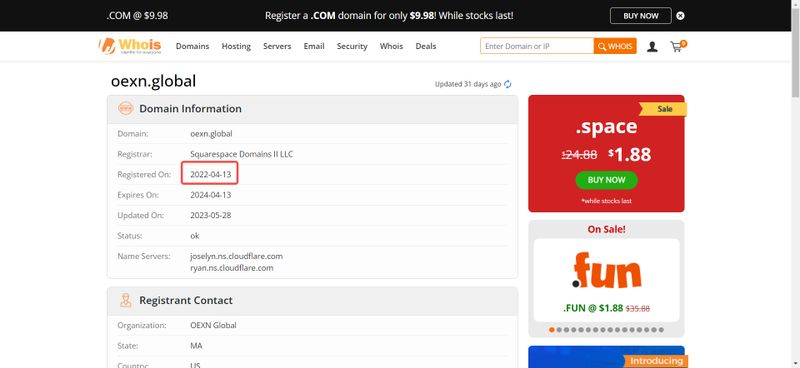Viewport: 800px width, 368px height.
Task: Open the Security menu
Action: pyautogui.click(x=352, y=46)
